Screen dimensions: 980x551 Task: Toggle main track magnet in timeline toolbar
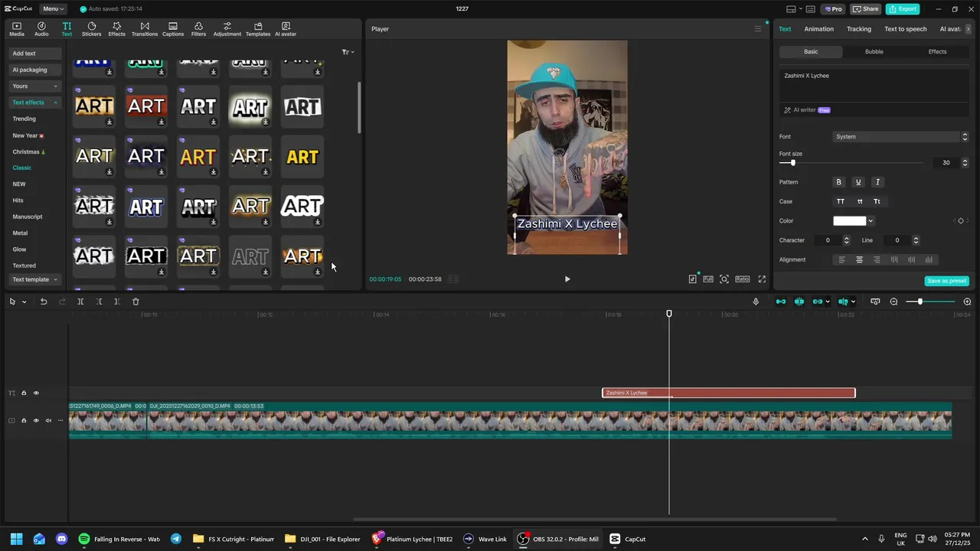click(x=781, y=302)
